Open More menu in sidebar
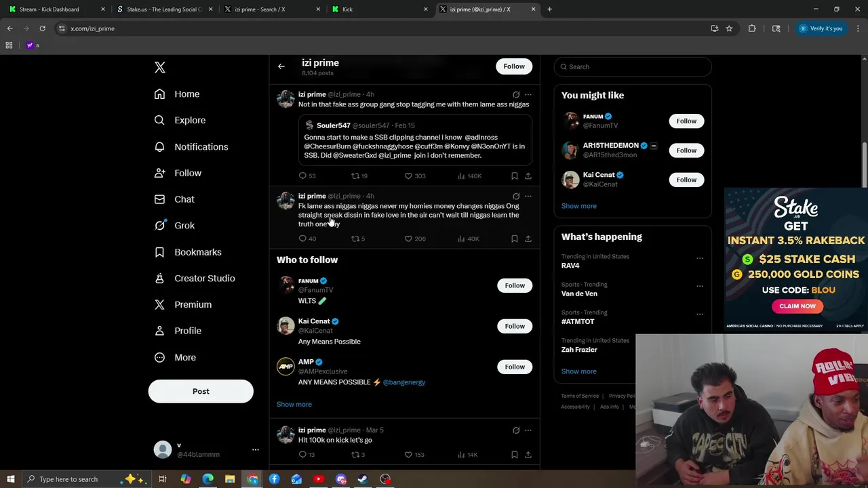Viewport: 868px width, 488px height. coord(175,357)
